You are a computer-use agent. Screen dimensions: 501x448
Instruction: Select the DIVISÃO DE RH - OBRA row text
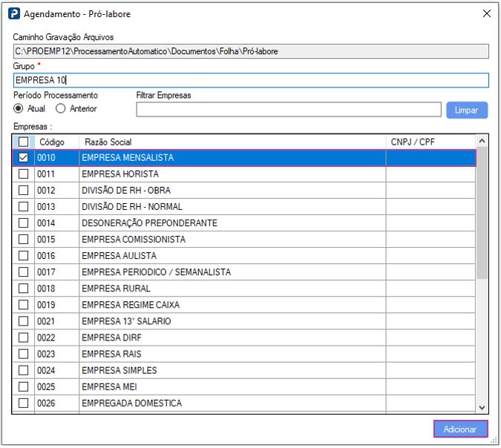click(126, 191)
